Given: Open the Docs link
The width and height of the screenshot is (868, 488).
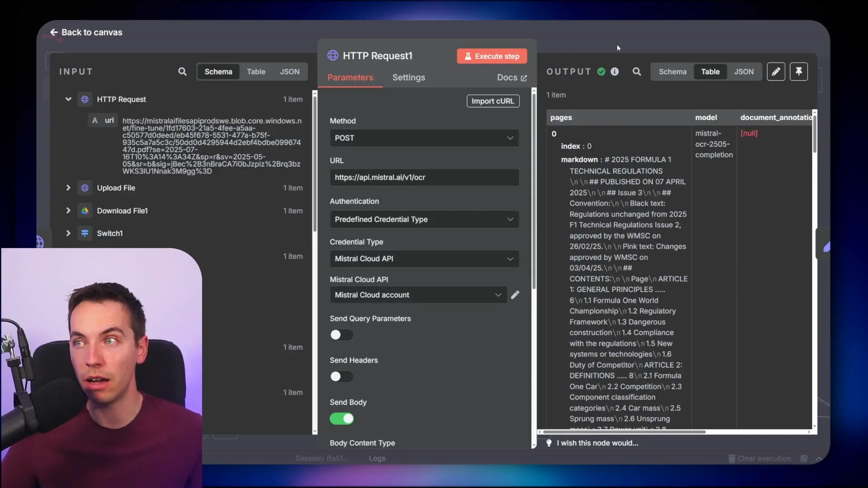Looking at the screenshot, I should point(512,78).
